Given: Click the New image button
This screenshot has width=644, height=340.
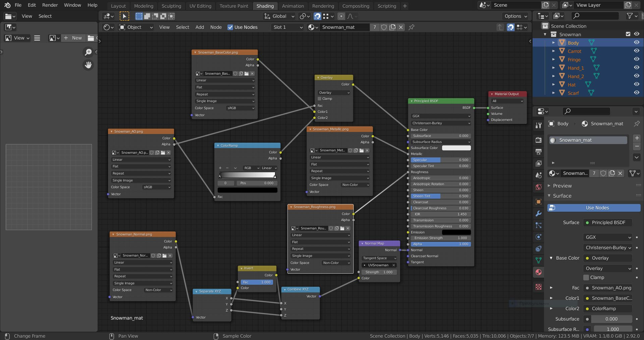Looking at the screenshot, I should 73,38.
